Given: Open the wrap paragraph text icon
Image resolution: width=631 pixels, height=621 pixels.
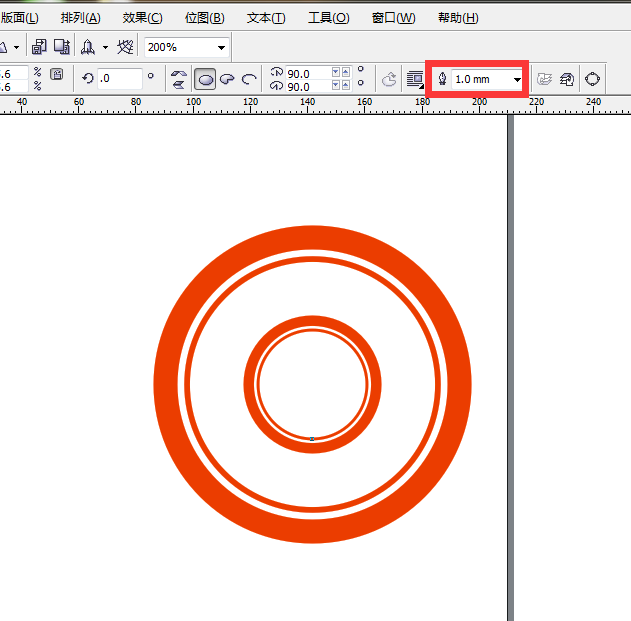Looking at the screenshot, I should pos(414,79).
